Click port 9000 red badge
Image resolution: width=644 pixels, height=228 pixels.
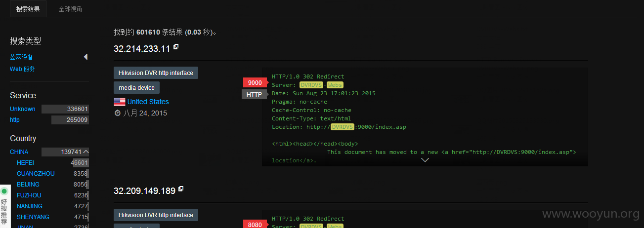click(255, 82)
